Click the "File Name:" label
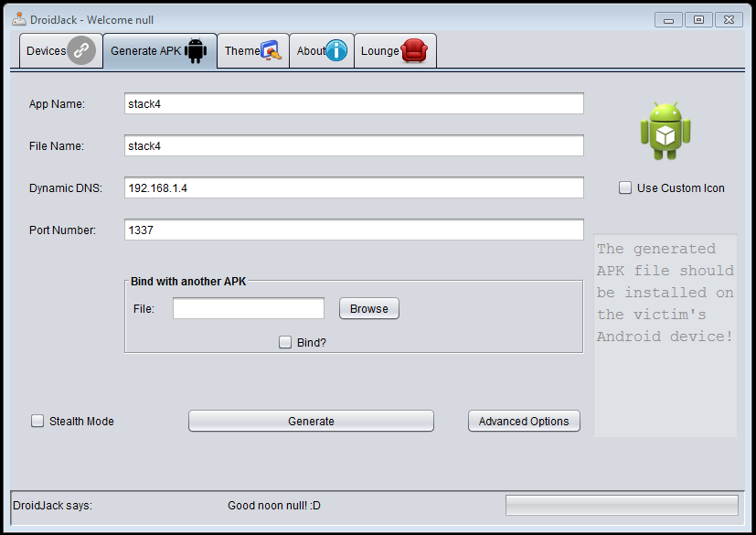 tap(57, 146)
